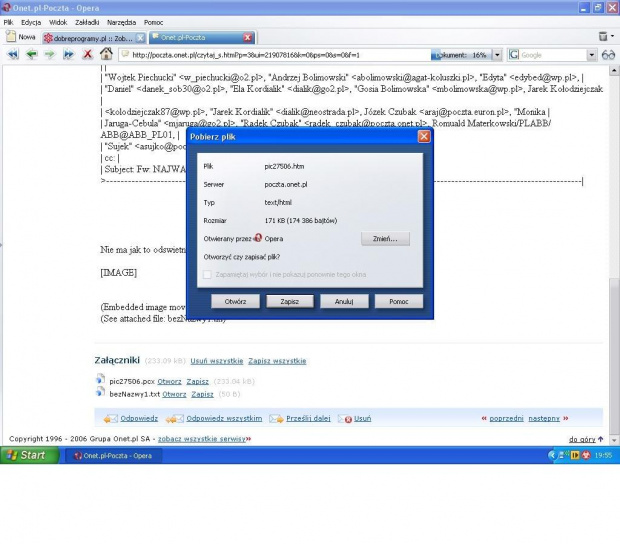Viewport: 620px width, 544px height.
Task: Click the Usuń wszystkie link
Action: [217, 361]
